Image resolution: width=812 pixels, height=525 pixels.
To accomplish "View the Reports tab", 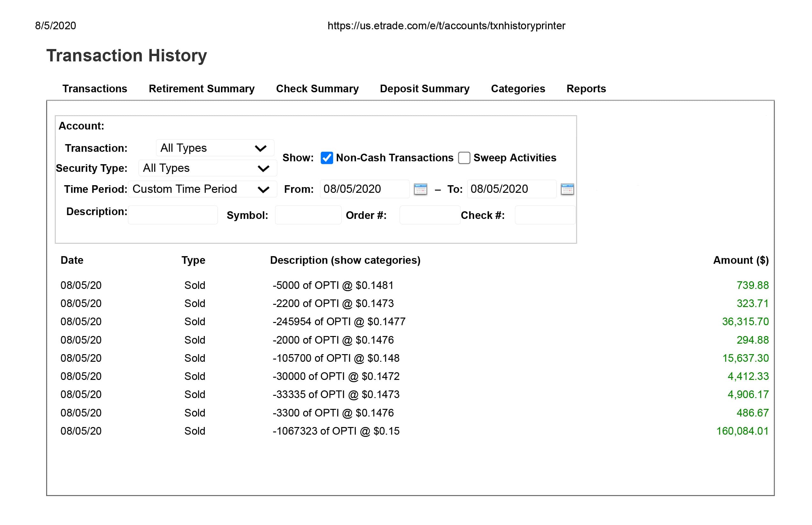I will [x=586, y=89].
